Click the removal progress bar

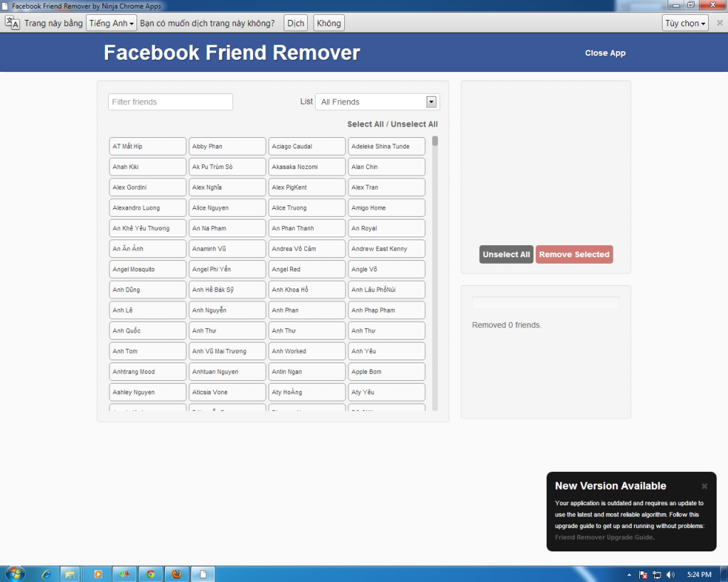tap(545, 302)
